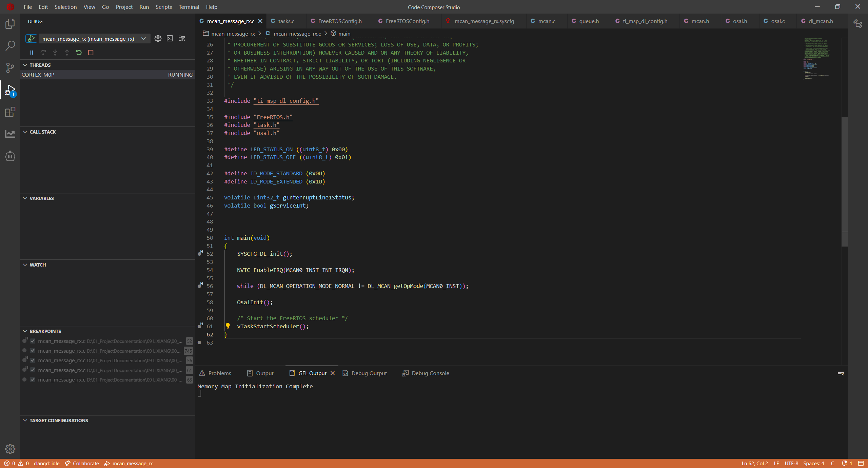Open the Selection menu
868x468 pixels.
[66, 7]
